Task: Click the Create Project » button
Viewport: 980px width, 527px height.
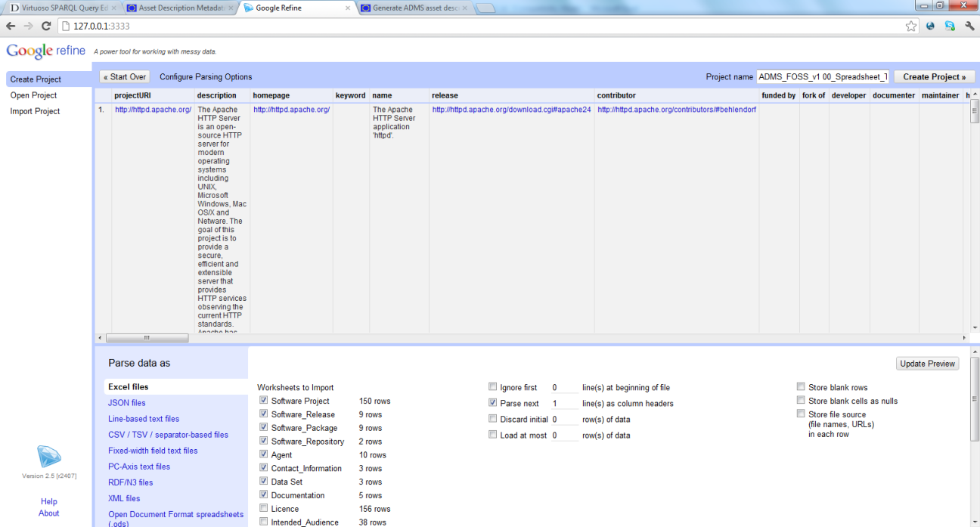Action: pos(935,77)
